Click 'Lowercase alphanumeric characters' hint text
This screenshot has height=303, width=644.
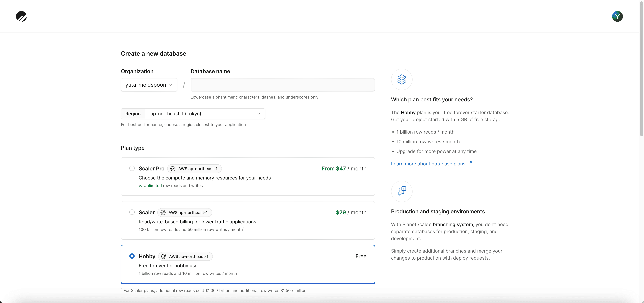[255, 97]
